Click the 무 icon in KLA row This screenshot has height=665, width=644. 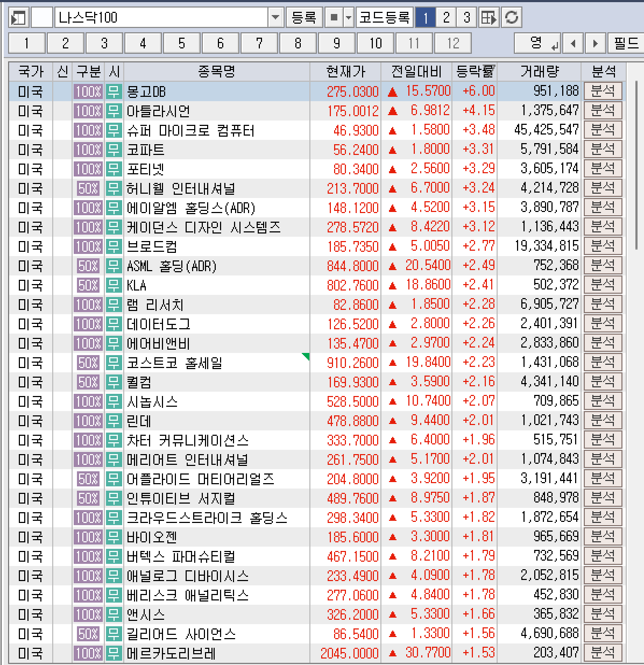tap(114, 285)
